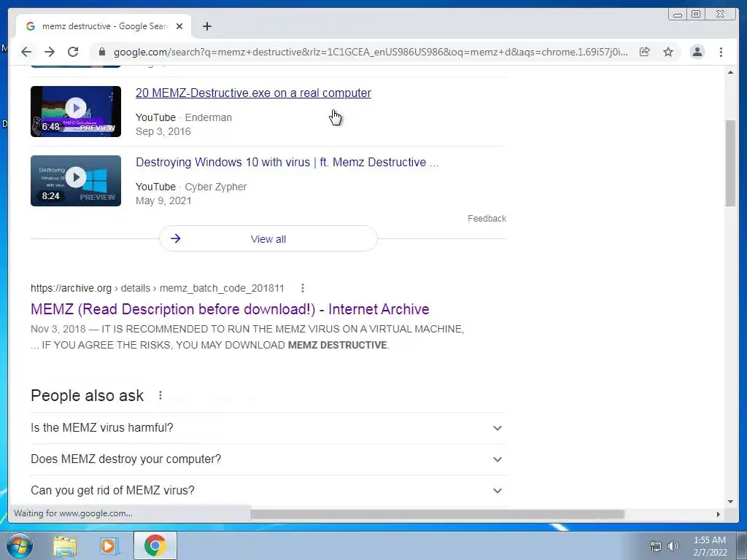Click the URL address bar
The image size is (747, 560).
370,52
